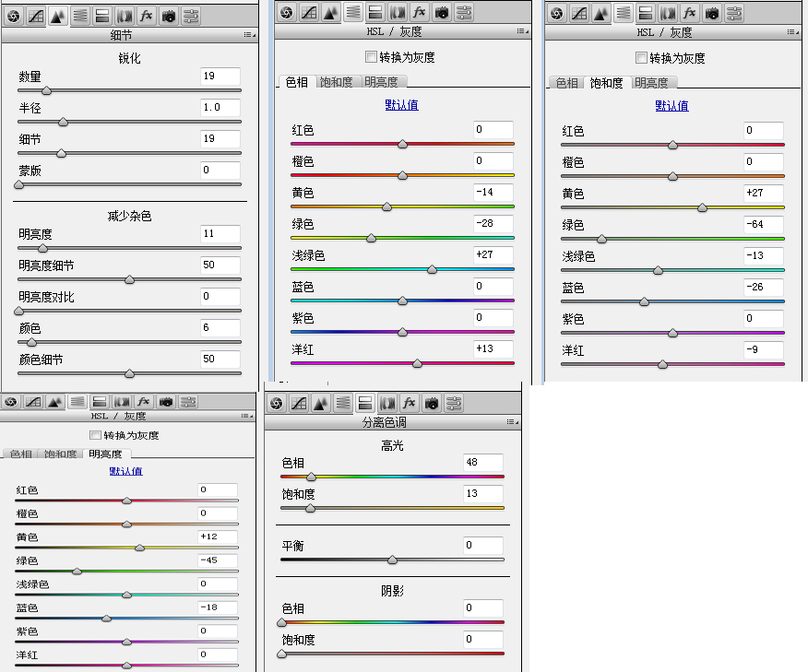Click highlights 饱和度 value field showing 13
This screenshot has width=808, height=672.
pos(483,493)
